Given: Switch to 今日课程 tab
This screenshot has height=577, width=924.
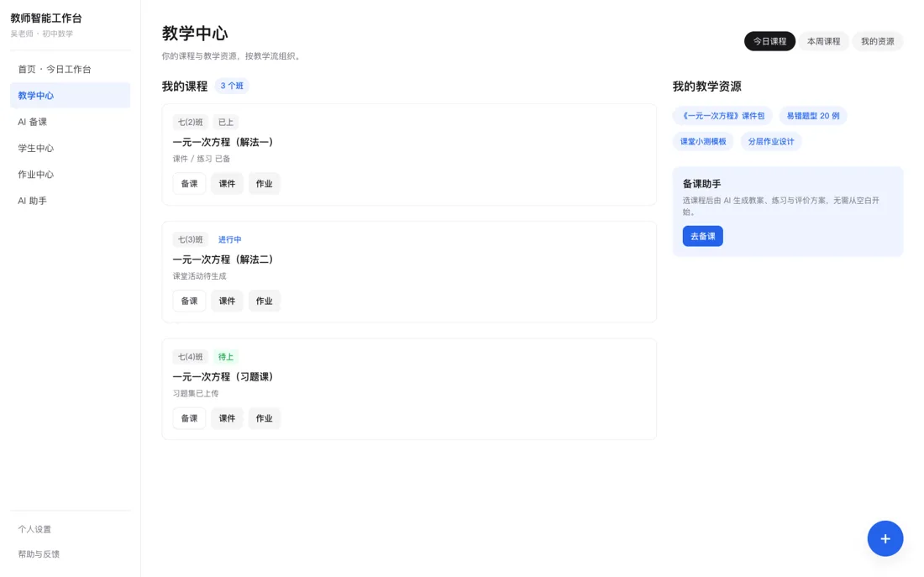Looking at the screenshot, I should pos(769,41).
